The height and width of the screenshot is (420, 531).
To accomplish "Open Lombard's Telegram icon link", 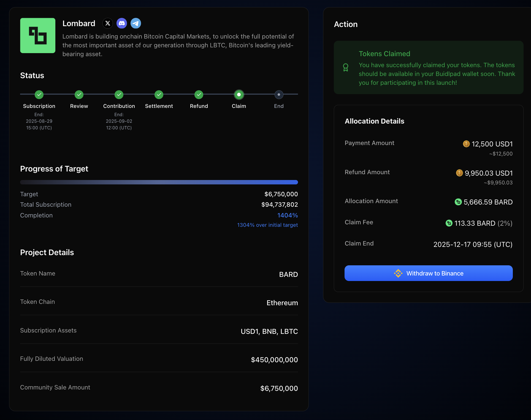I will tap(136, 23).
